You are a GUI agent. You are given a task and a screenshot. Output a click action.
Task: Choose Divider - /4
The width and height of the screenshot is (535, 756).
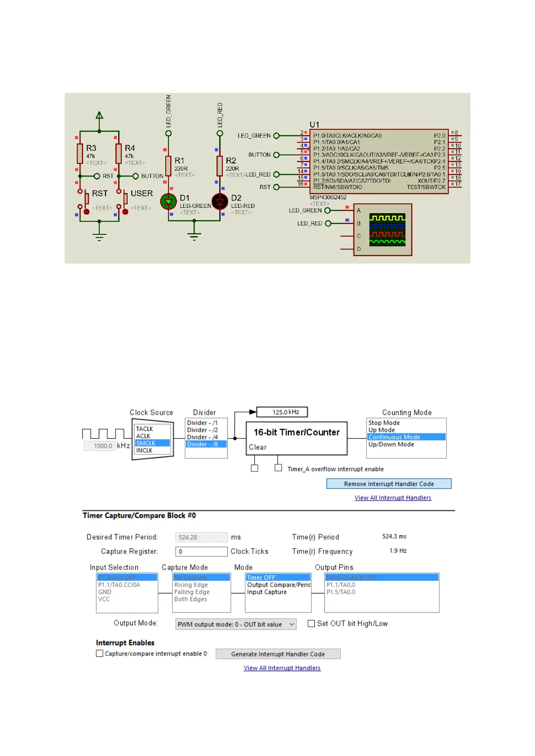(x=206, y=437)
